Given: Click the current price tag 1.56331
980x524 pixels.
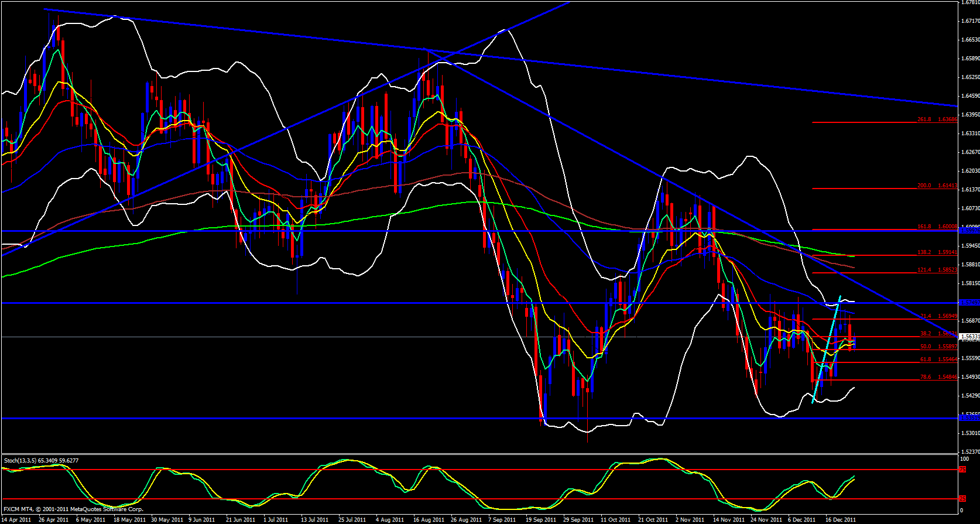Looking at the screenshot, I should 969,337.
